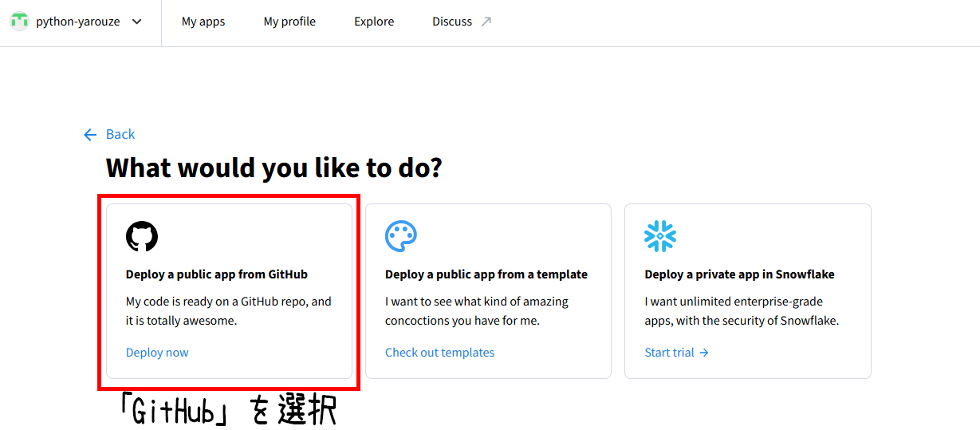Expand the python-yarouze workspace dropdown chevron

(x=136, y=22)
